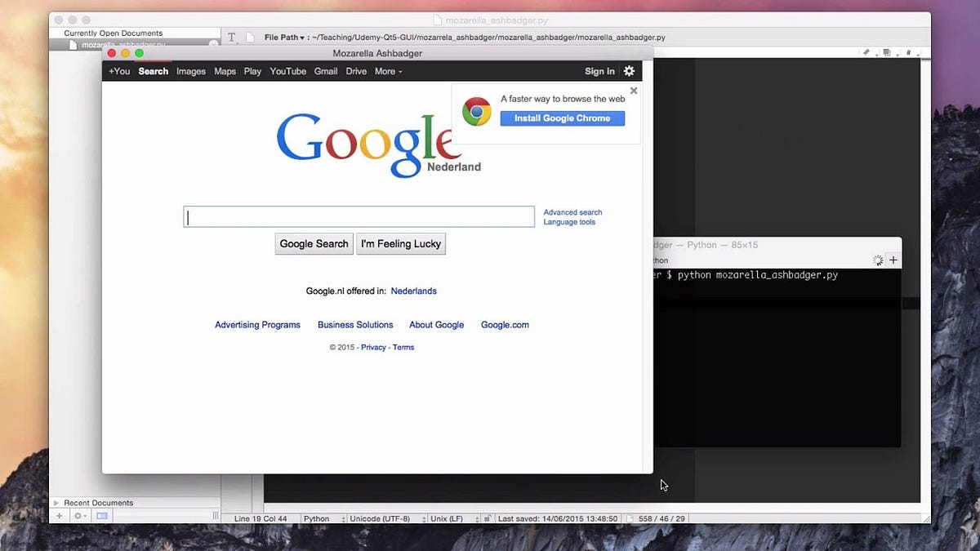Open the gear action menu under the sidebar
Image resolution: width=980 pixels, height=551 pixels.
point(78,516)
